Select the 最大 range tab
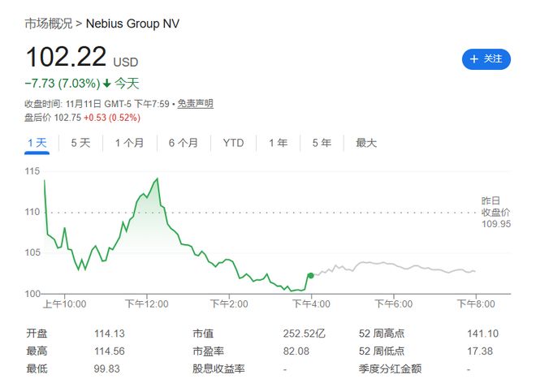Image resolution: width=536 pixels, height=392 pixels. [x=366, y=143]
